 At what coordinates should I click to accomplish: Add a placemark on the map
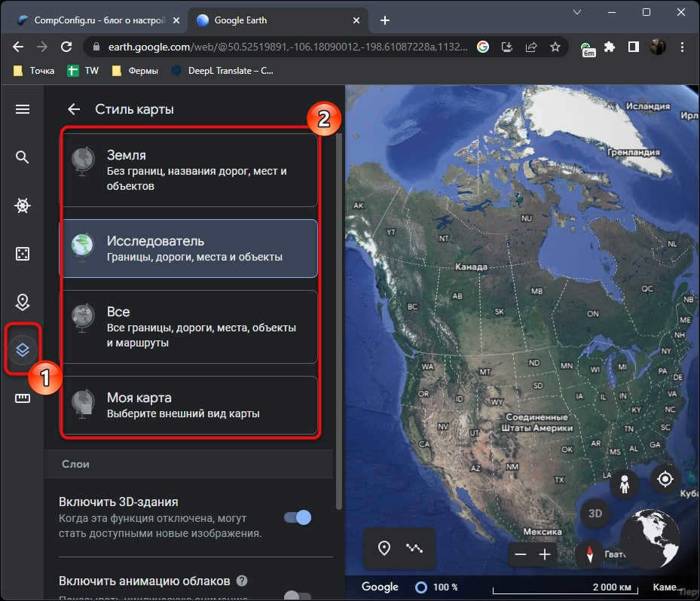click(x=384, y=548)
